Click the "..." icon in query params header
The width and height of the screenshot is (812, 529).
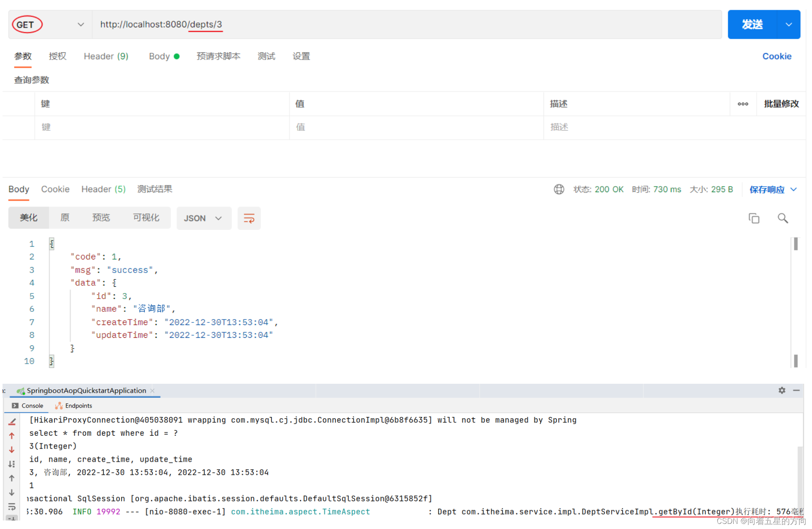[x=743, y=103]
